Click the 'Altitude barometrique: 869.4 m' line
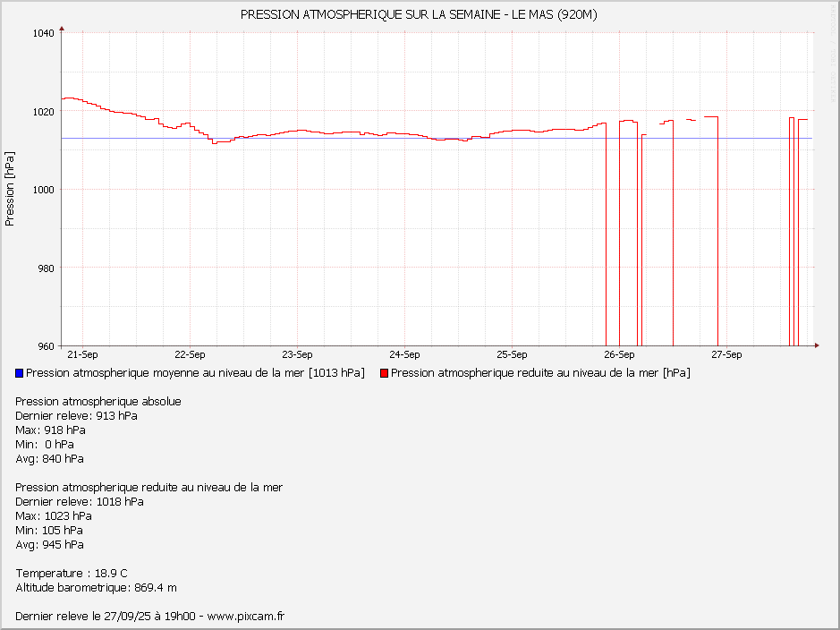 click(97, 588)
